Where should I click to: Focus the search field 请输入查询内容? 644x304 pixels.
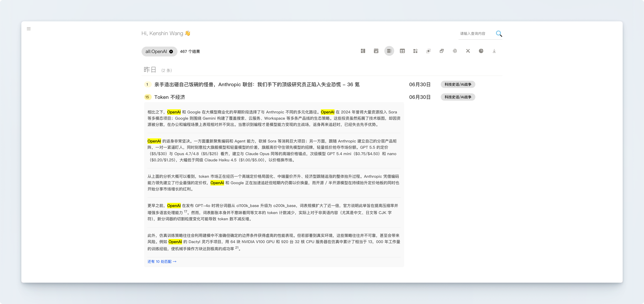[476, 33]
